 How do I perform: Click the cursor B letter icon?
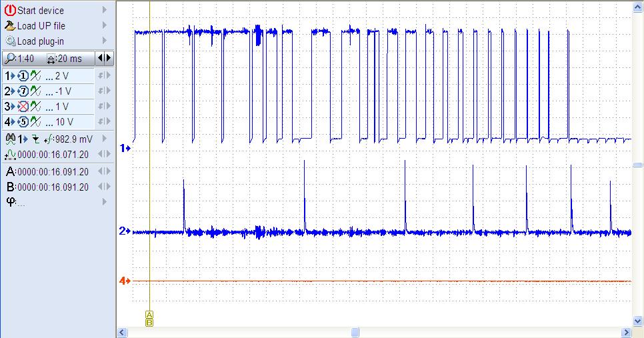pos(11,187)
